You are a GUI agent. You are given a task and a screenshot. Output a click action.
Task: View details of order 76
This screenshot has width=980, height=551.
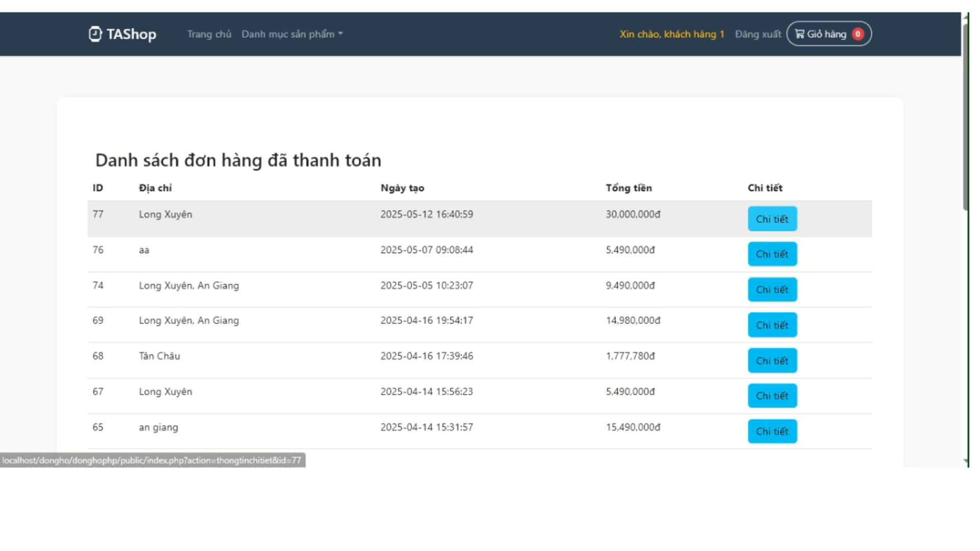coord(772,254)
